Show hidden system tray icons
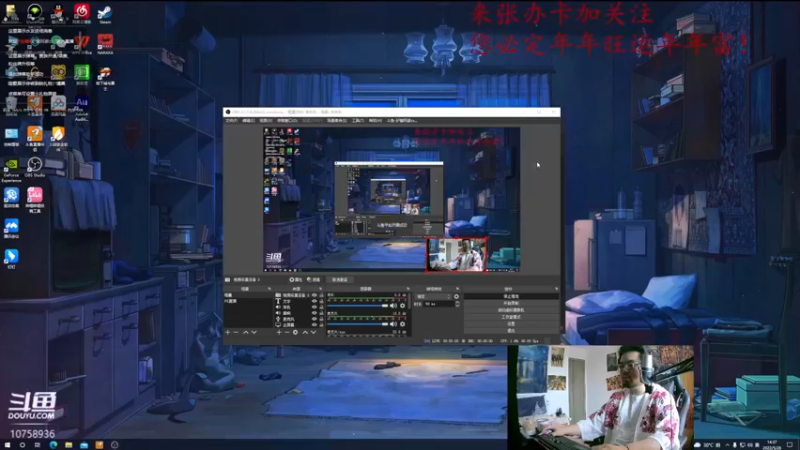The height and width of the screenshot is (450, 800). tap(727, 445)
